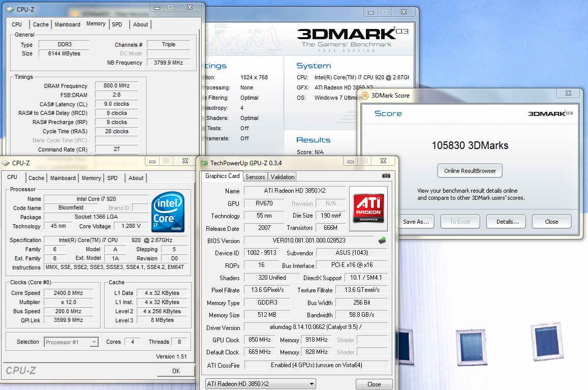Viewport: 588px width, 390px height.
Task: Click the GPU Clock 850 MHz field
Action: click(x=260, y=340)
